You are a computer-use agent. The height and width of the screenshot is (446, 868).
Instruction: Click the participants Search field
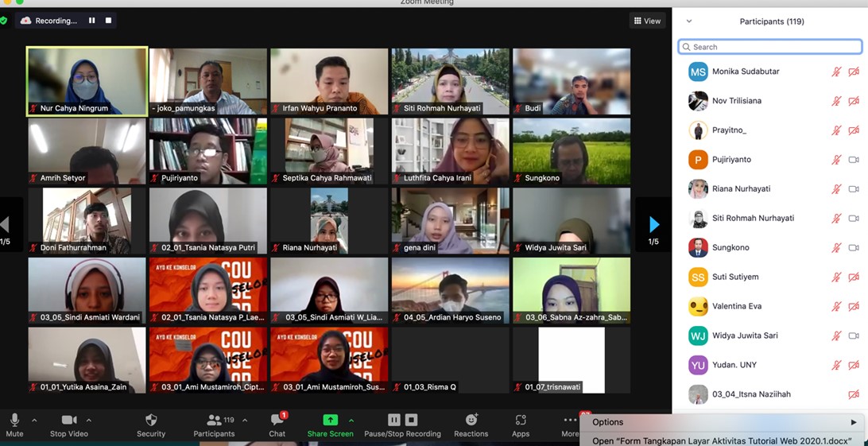[x=770, y=47]
